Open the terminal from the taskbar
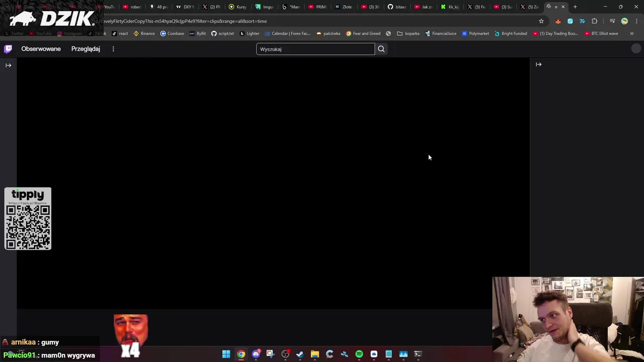 418,354
